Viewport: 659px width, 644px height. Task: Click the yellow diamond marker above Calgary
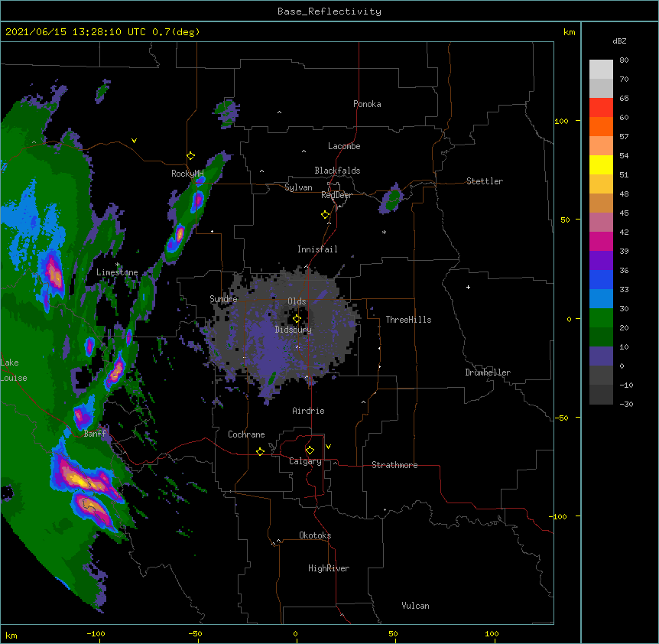pos(310,450)
